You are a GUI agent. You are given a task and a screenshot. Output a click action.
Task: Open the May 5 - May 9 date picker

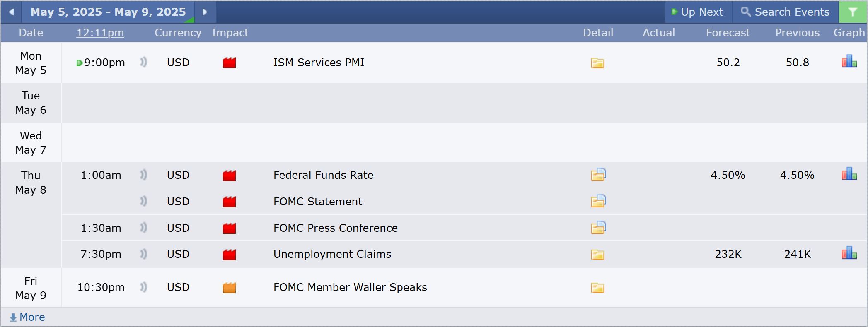point(108,12)
